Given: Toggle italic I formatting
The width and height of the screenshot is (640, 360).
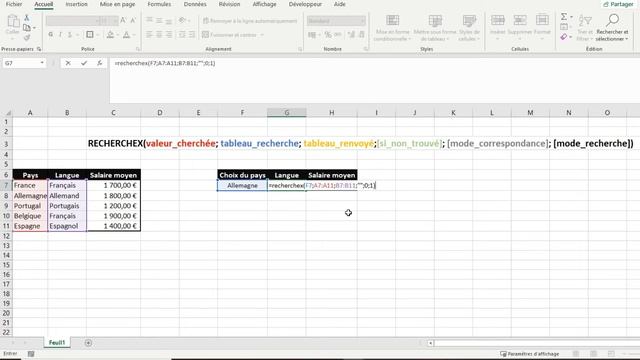Looking at the screenshot, I should [60, 35].
